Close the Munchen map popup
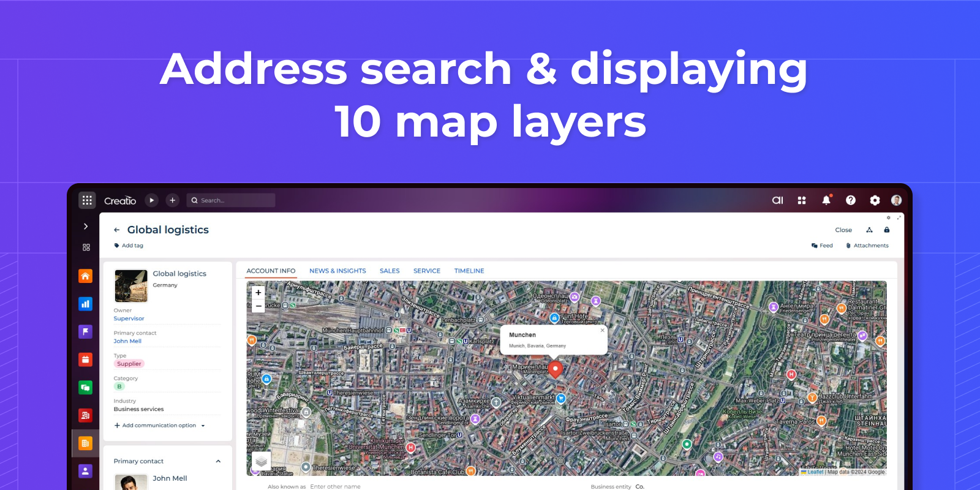Screen dimensions: 980x490 click(602, 330)
